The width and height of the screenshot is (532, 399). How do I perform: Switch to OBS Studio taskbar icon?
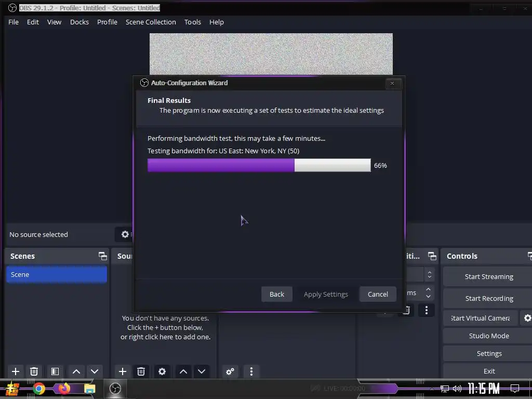pos(115,389)
